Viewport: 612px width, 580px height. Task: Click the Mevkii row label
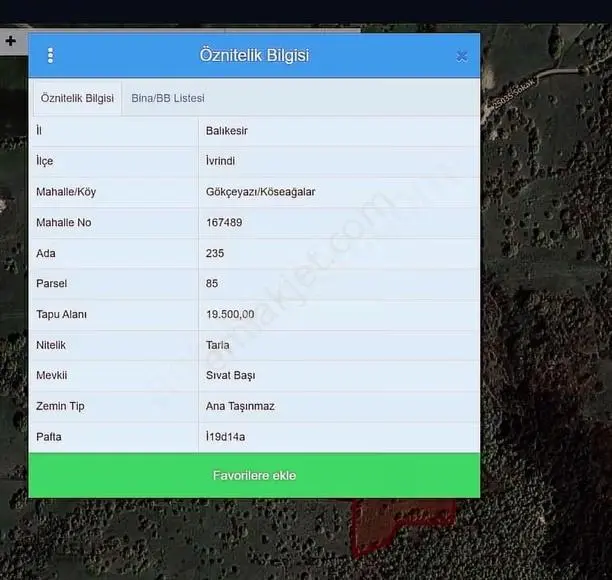[x=52, y=375]
